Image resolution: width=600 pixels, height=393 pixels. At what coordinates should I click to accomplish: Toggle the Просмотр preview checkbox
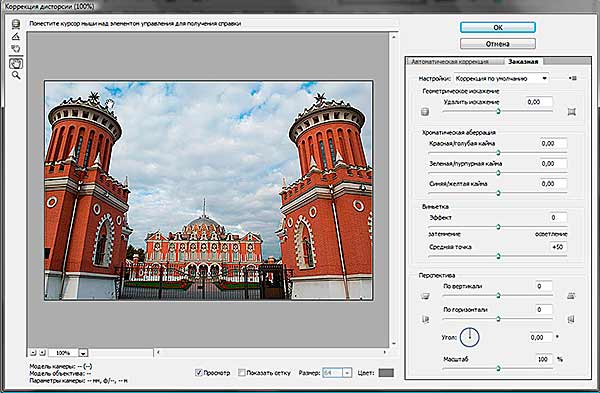click(x=199, y=372)
